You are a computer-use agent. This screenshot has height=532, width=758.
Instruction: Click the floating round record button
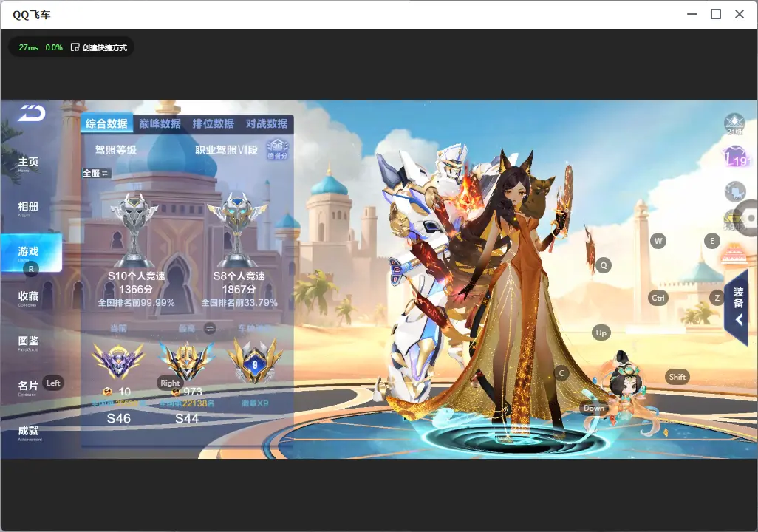tap(748, 218)
